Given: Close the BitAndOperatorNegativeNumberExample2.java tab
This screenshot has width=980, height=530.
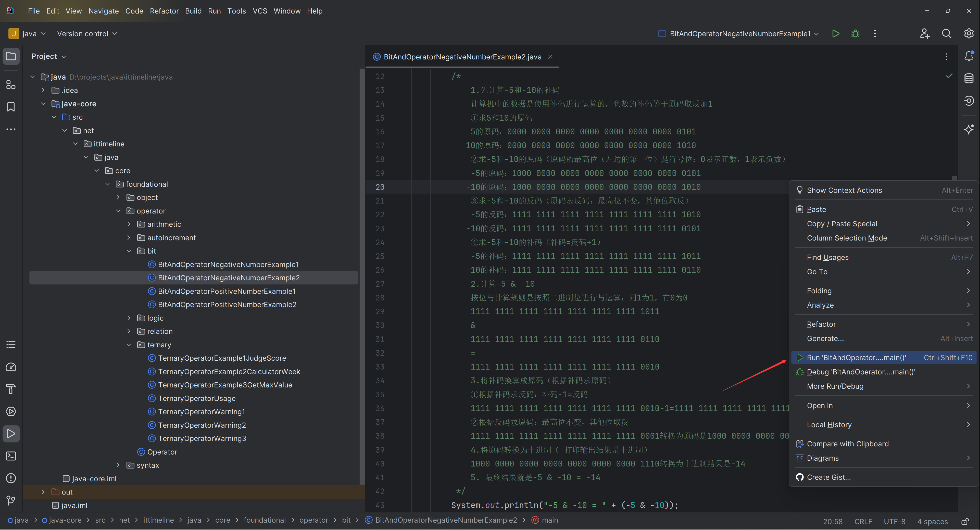Looking at the screenshot, I should [x=550, y=57].
